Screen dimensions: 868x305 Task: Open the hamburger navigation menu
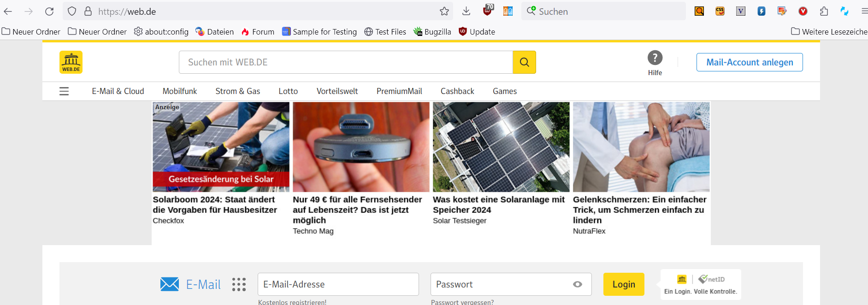coord(64,91)
